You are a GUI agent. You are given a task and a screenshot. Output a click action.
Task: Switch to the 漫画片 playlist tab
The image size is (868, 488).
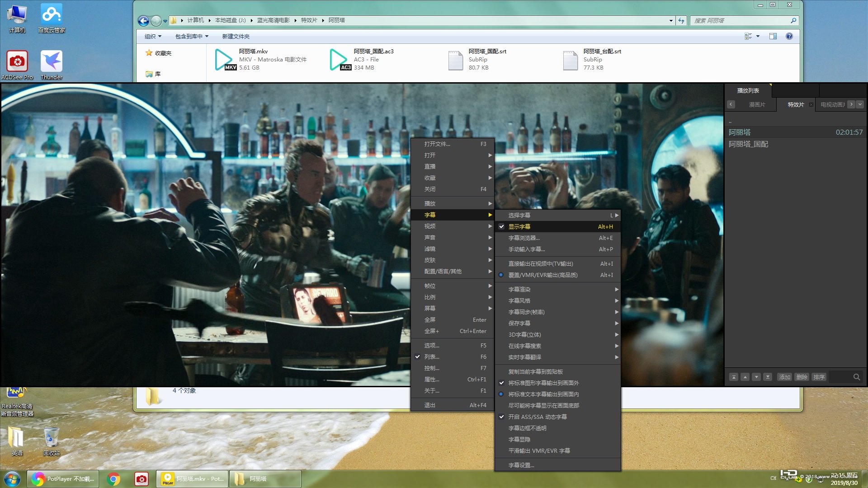(x=757, y=105)
